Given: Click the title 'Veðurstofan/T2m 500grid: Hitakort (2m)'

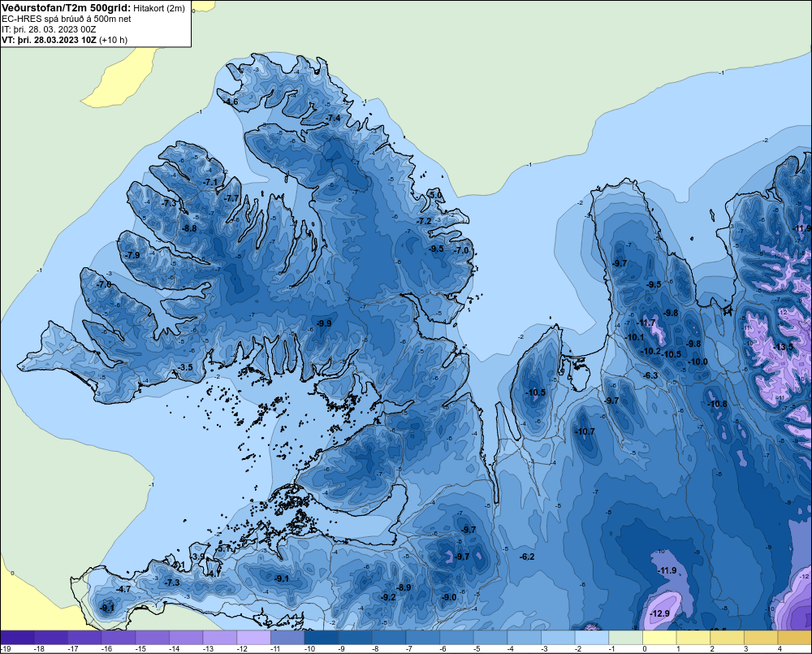Looking at the screenshot, I should pyautogui.click(x=93, y=8).
